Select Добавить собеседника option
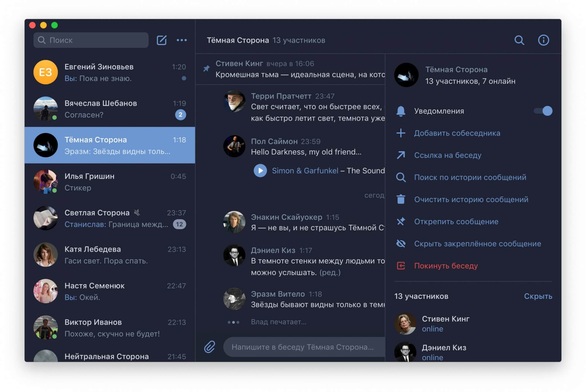 pos(457,133)
